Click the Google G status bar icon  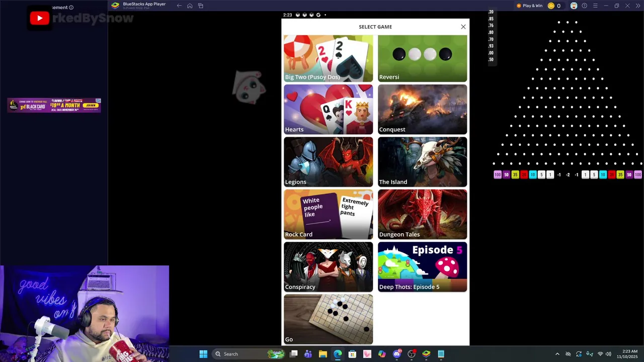click(318, 15)
